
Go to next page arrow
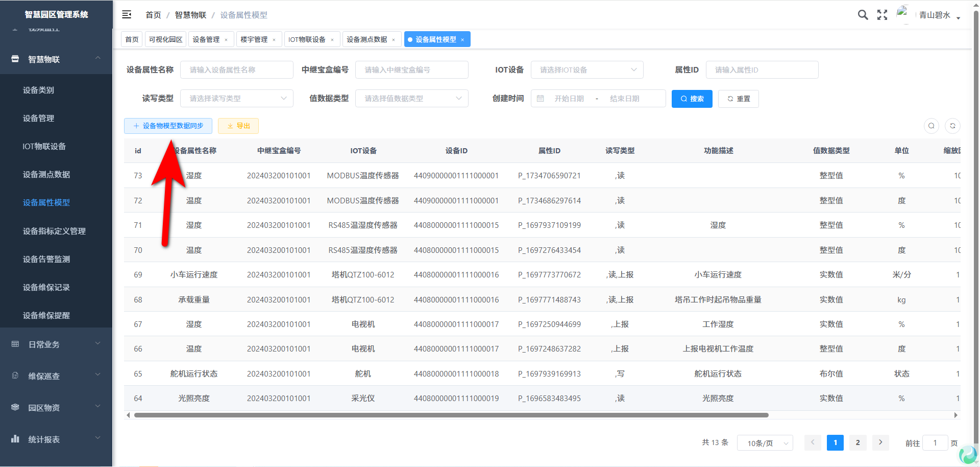pos(880,442)
